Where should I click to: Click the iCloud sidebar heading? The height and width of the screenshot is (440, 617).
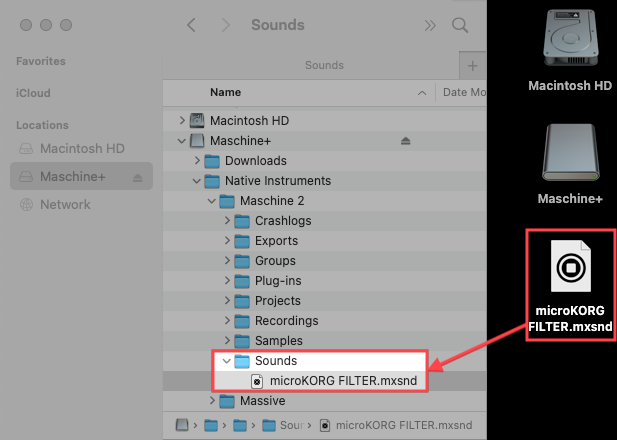[33, 93]
